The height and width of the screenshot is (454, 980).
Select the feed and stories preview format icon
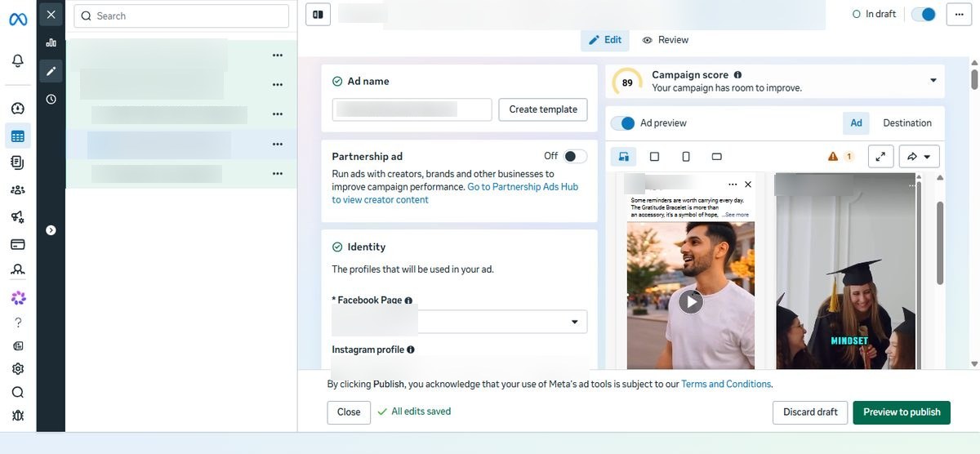pyautogui.click(x=624, y=156)
